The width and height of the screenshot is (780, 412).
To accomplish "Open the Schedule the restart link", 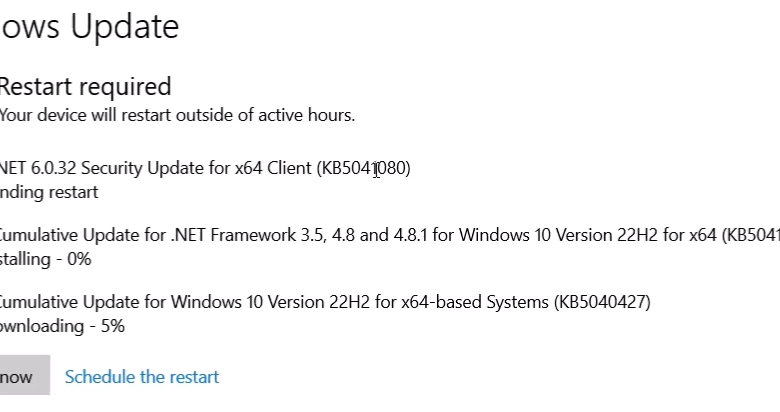I will click(x=141, y=377).
